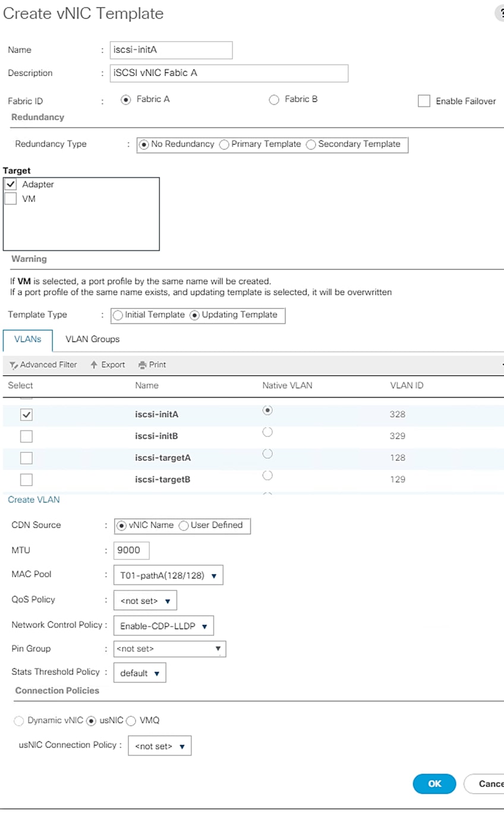Set iscsi-initA as Native VLAN
This screenshot has width=504, height=815.
tap(267, 410)
